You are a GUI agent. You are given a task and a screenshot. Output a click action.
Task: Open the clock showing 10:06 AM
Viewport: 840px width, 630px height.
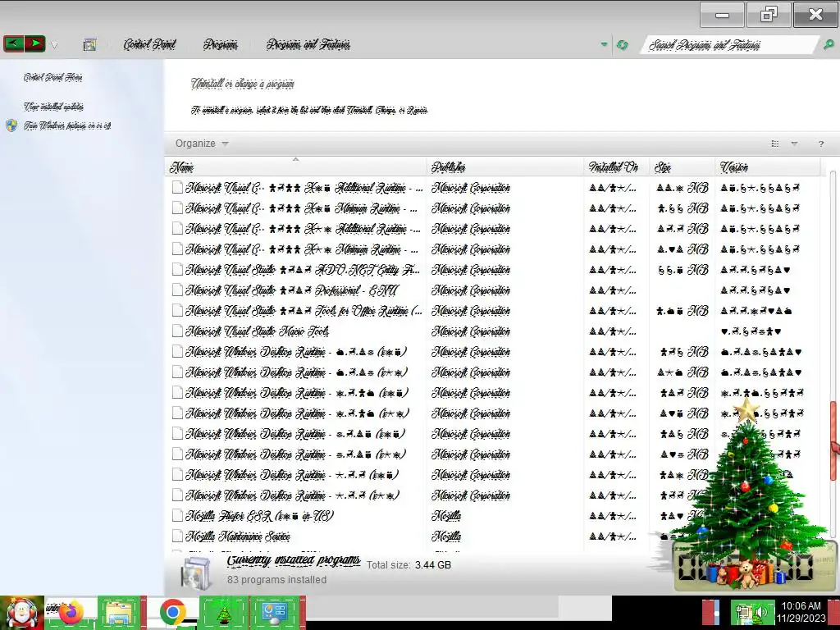click(x=801, y=612)
